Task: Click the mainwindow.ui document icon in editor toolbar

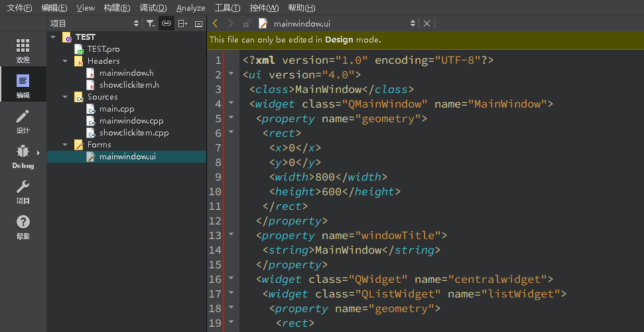Action: click(x=263, y=24)
